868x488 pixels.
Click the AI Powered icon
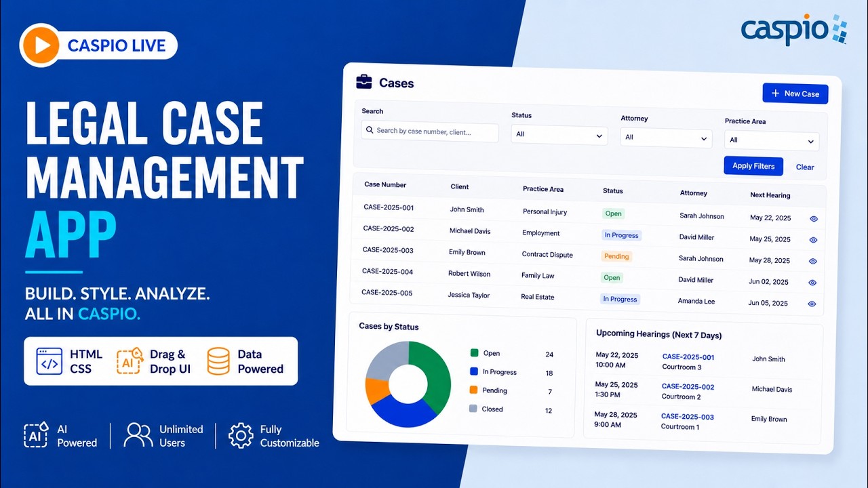pyautogui.click(x=36, y=435)
